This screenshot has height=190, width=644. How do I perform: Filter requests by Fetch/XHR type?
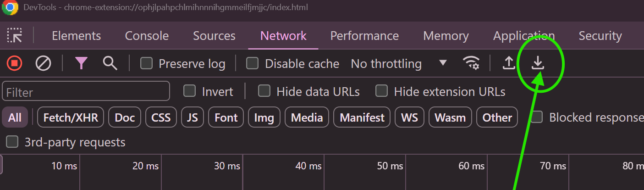tap(71, 118)
